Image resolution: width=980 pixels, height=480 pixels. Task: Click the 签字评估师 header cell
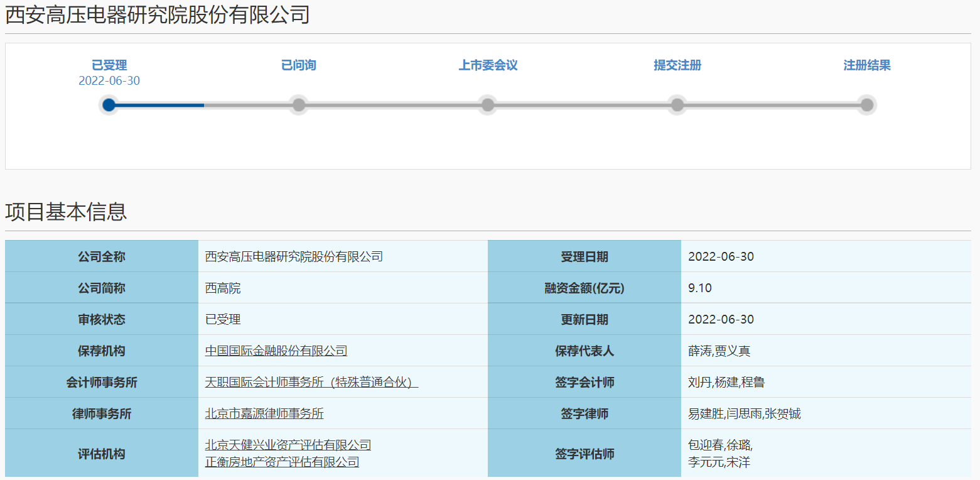[x=584, y=453]
